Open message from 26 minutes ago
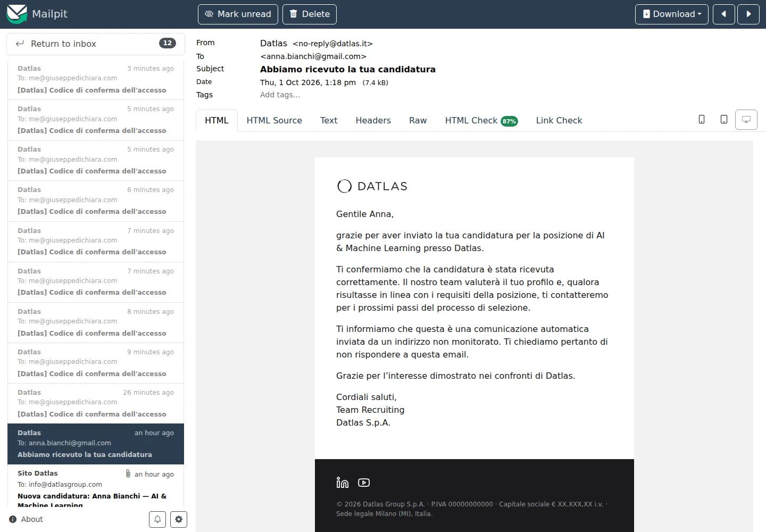 pos(96,404)
